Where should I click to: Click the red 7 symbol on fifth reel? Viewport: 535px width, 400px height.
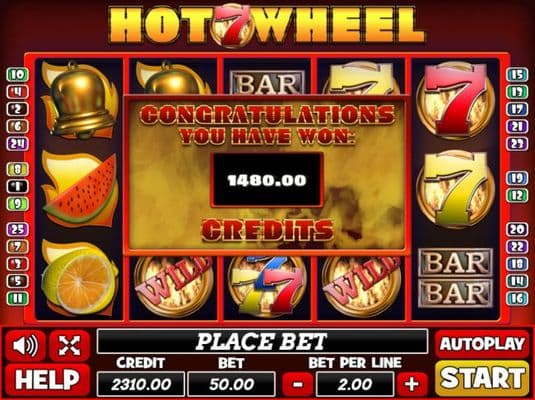[456, 100]
